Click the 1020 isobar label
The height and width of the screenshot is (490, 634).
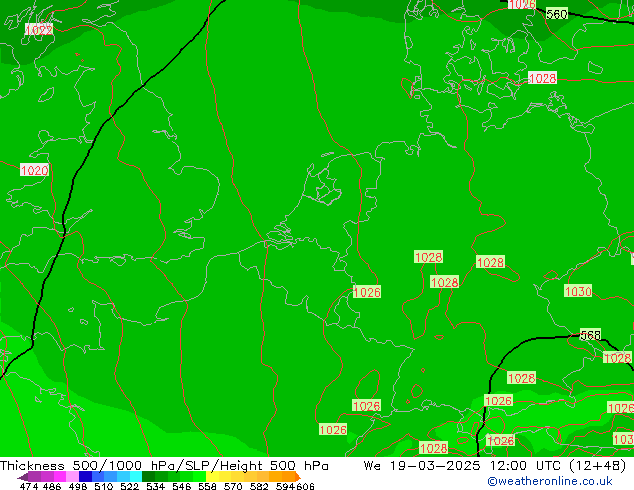pyautogui.click(x=34, y=170)
